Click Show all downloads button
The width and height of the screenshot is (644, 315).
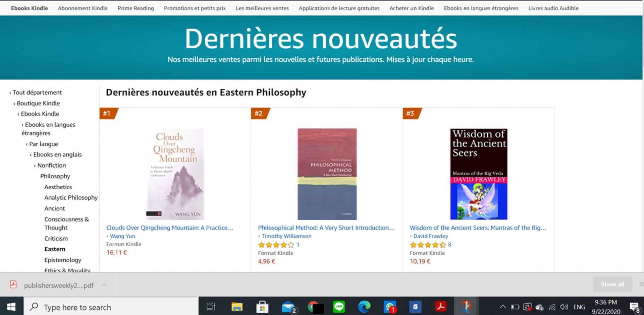(612, 284)
